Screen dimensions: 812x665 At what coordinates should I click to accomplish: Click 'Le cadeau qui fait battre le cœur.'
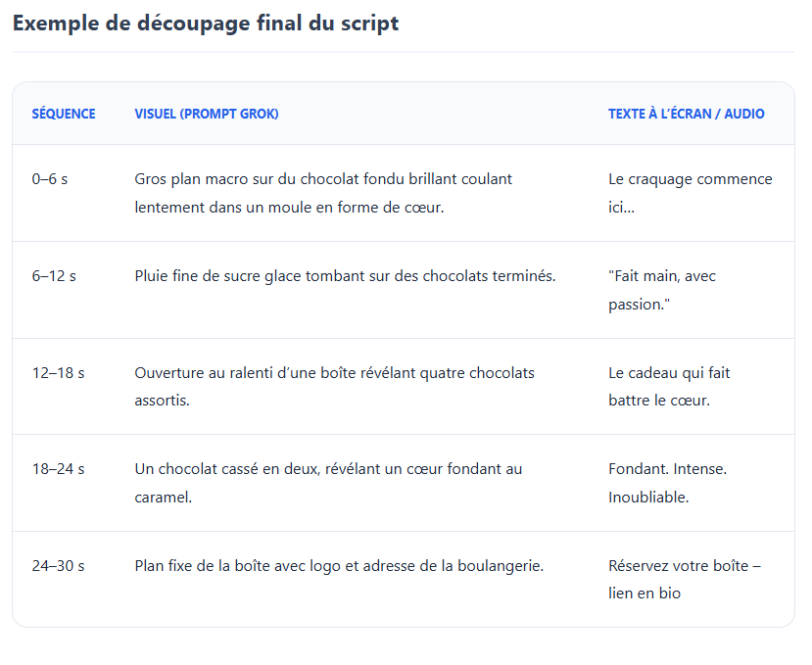669,386
